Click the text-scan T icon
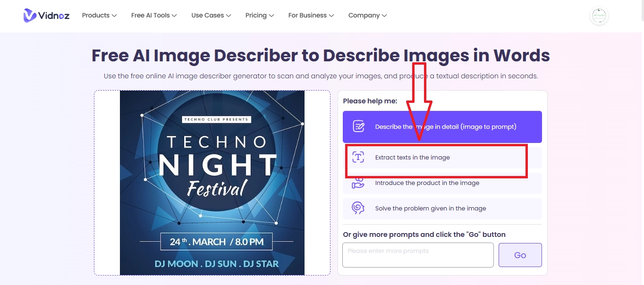The image size is (644, 285). pyautogui.click(x=358, y=158)
